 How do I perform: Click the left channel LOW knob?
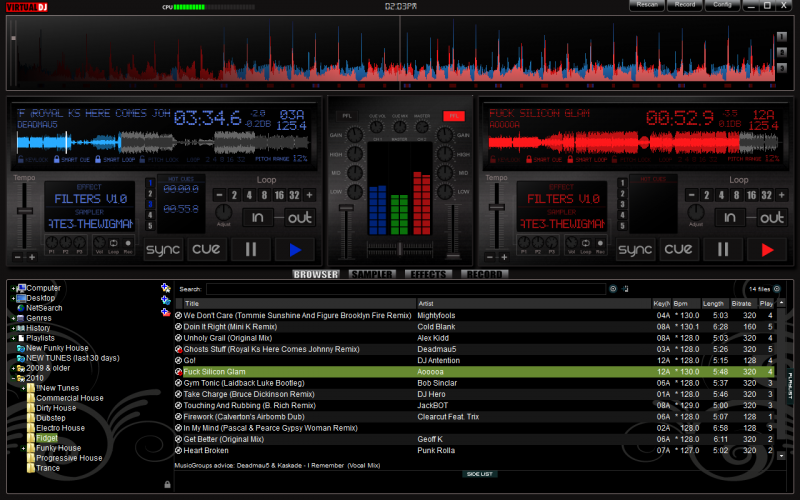(355, 192)
